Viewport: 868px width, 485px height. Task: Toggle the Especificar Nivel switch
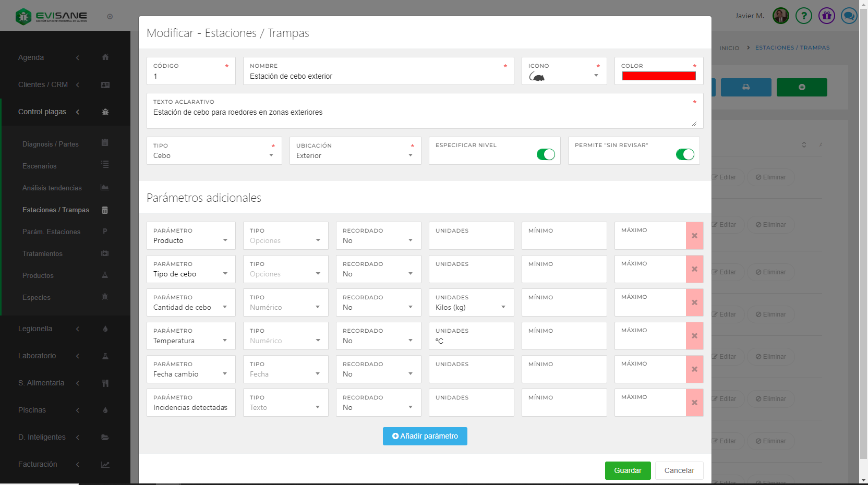546,154
